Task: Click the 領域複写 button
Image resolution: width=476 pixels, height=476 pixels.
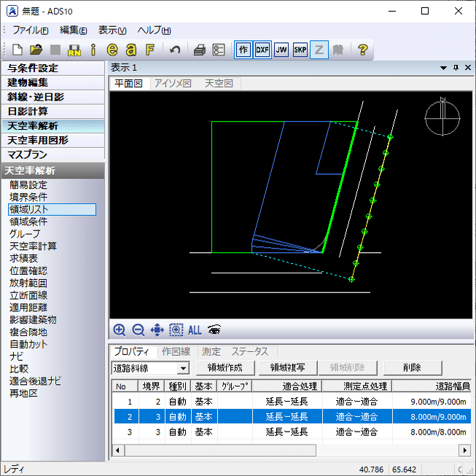Action: pos(288,368)
